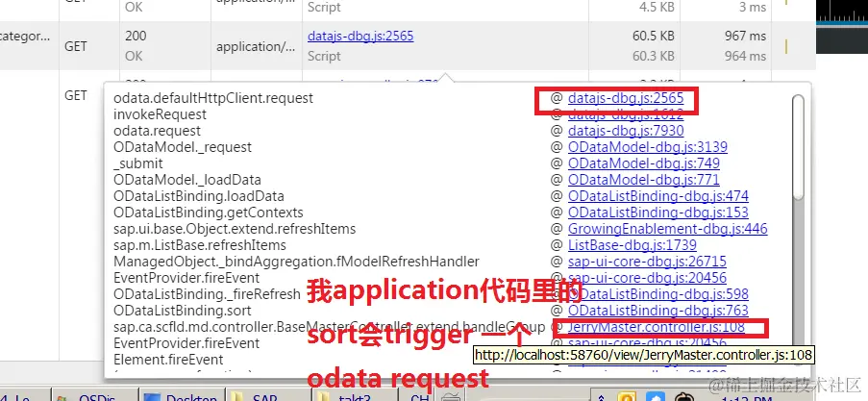Click the 3 ms time cell
868x401 pixels.
[753, 7]
